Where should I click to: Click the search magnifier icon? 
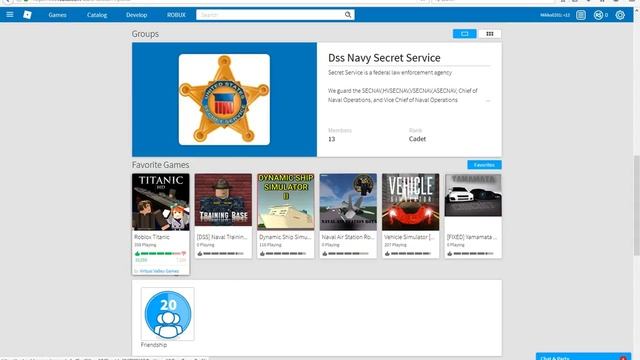[348, 15]
